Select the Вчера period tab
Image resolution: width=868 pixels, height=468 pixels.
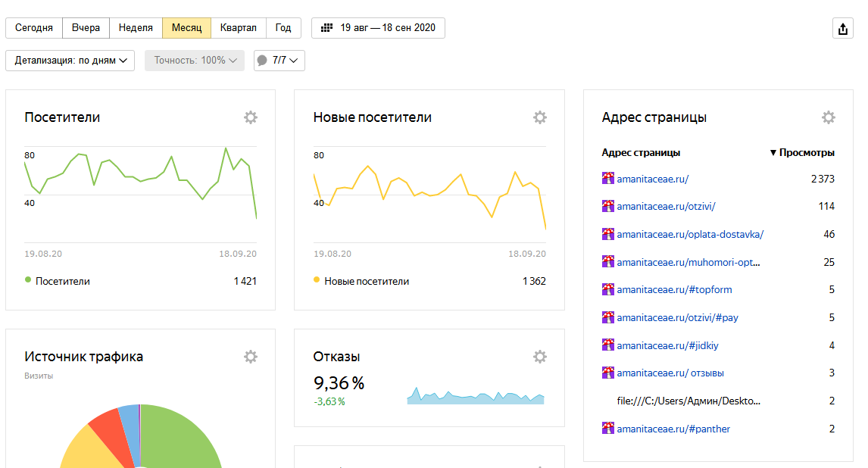point(86,28)
